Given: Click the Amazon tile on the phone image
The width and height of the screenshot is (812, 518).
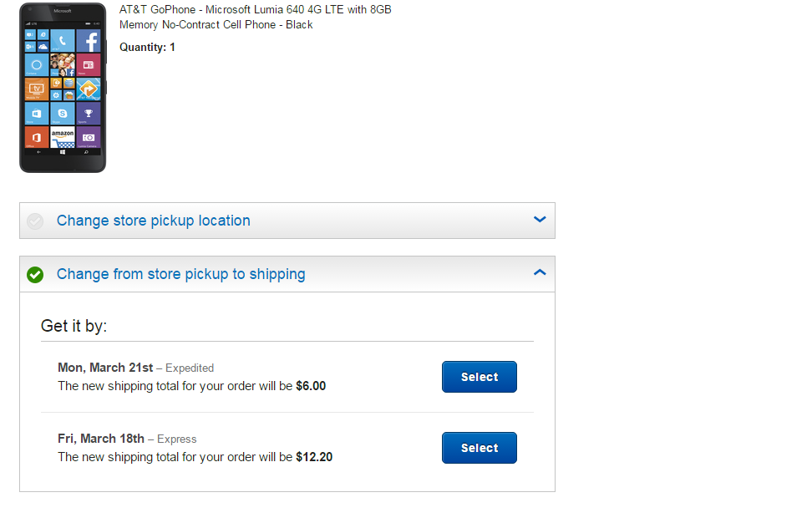Looking at the screenshot, I should tap(63, 136).
